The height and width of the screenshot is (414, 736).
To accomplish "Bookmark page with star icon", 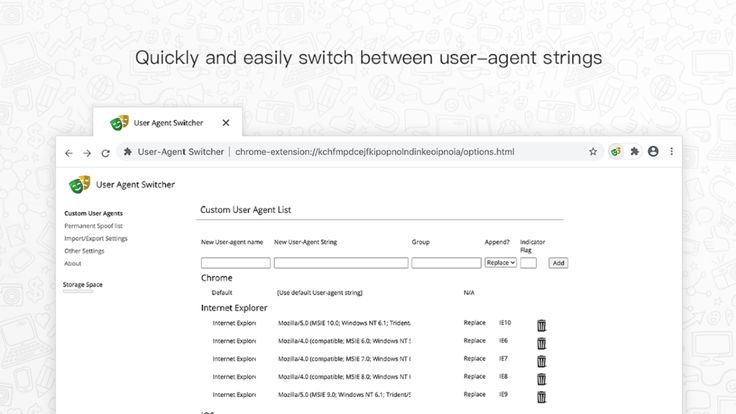I will (x=593, y=152).
